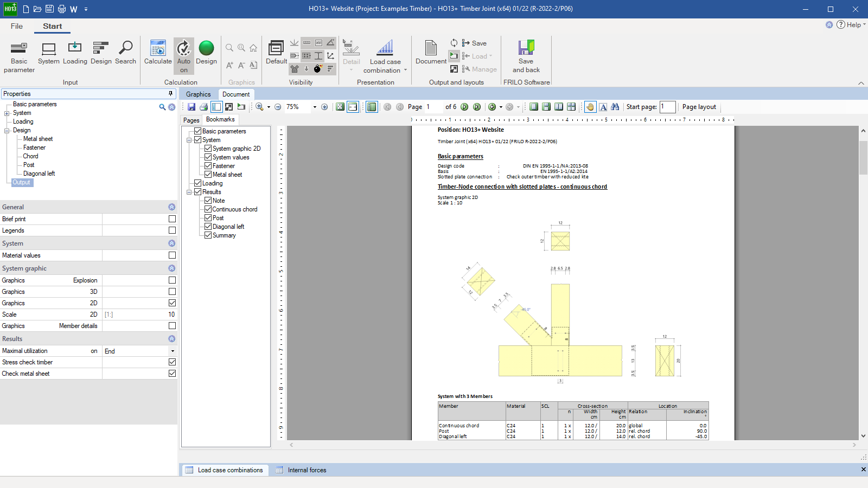This screenshot has height=488, width=868.
Task: Open Internal forces bottom tab
Action: pos(301,470)
